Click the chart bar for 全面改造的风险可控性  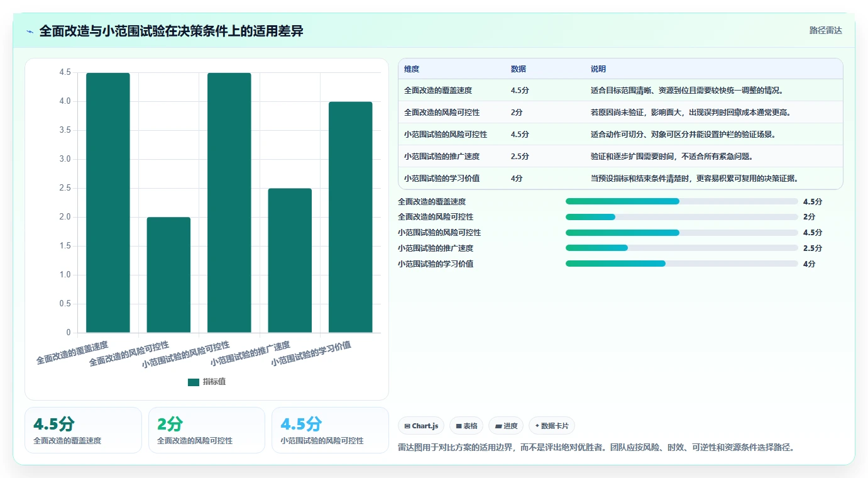168,275
